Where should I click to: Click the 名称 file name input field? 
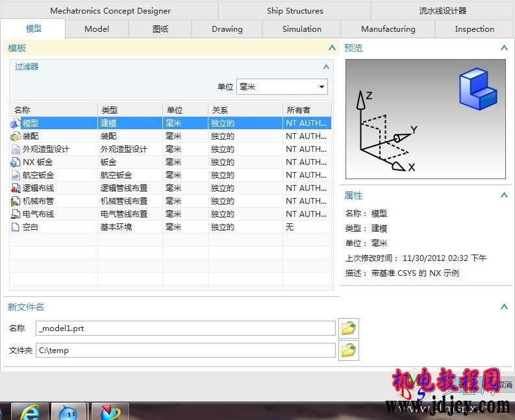(x=186, y=328)
